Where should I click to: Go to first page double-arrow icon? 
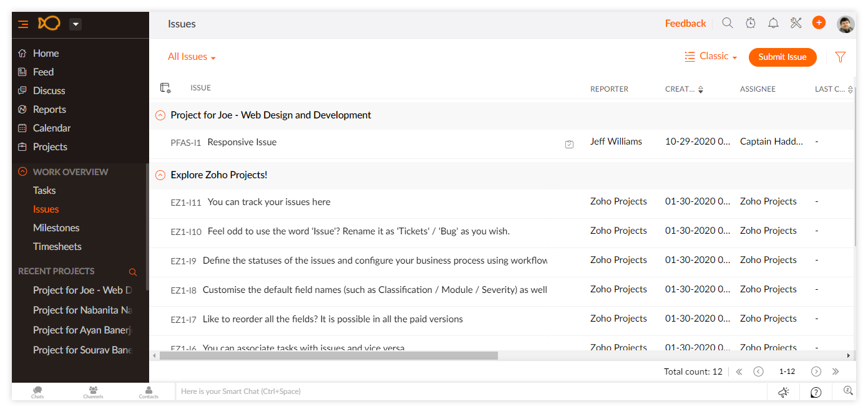(739, 371)
